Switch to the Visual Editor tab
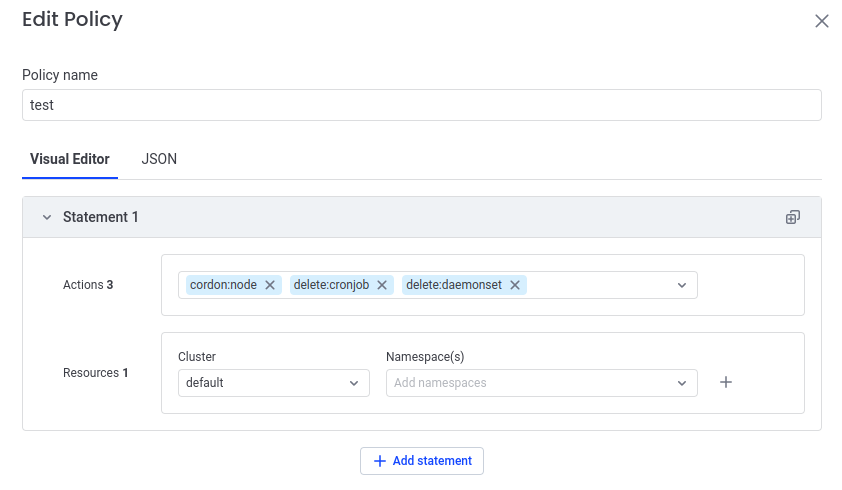Image resolution: width=842 pixels, height=490 pixels. pyautogui.click(x=70, y=159)
